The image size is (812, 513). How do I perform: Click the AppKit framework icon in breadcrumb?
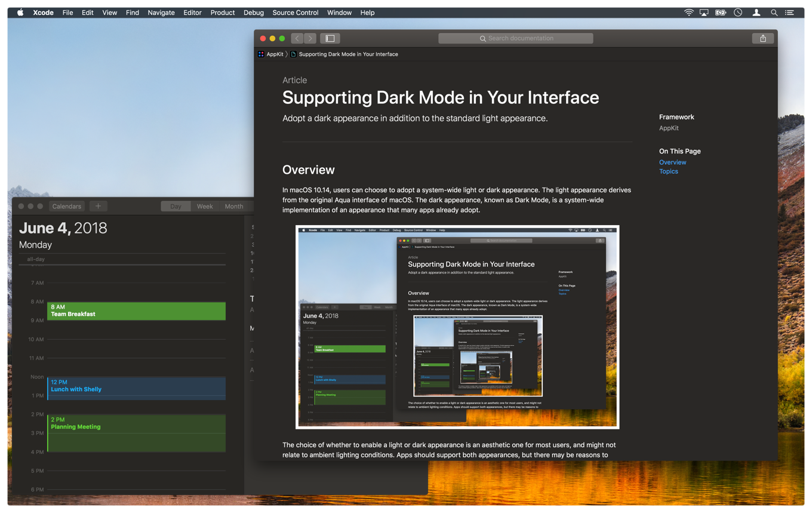pos(261,54)
